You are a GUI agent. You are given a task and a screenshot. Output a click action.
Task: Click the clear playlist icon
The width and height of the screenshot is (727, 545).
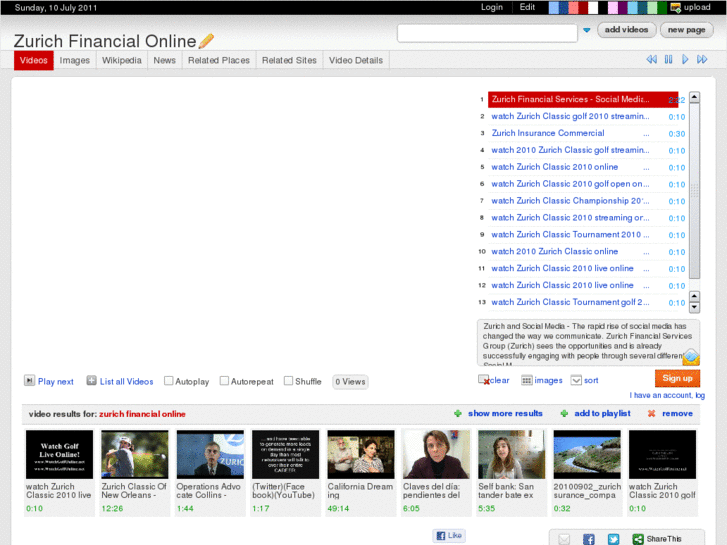click(x=484, y=380)
